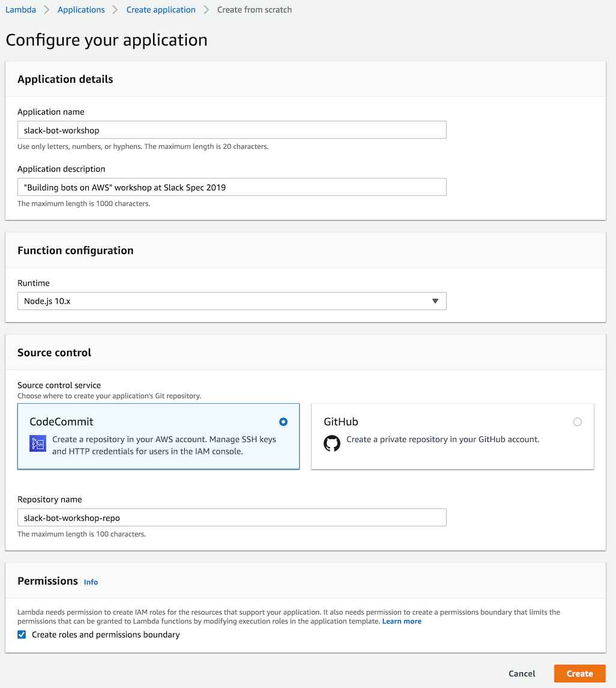Click the 'Application details' section heading

coord(65,79)
